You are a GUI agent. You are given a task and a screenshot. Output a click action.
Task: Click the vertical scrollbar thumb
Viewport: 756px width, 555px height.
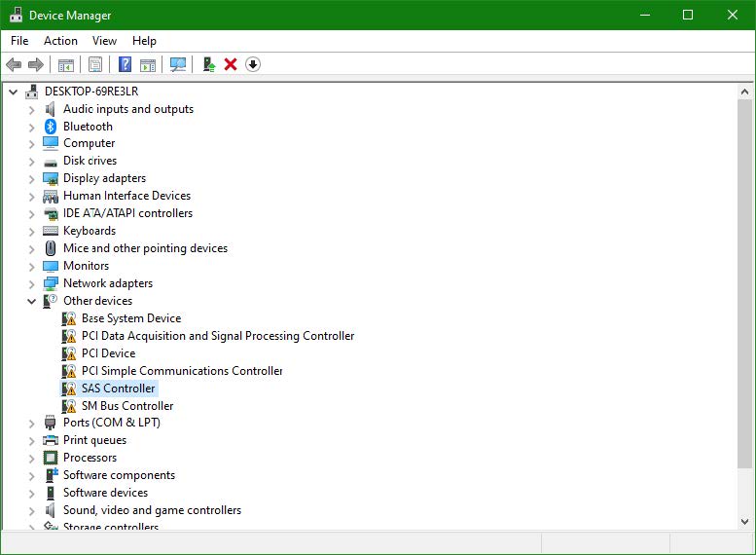point(744,283)
